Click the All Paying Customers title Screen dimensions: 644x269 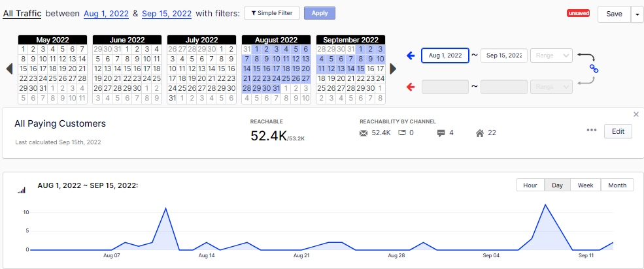(60, 123)
